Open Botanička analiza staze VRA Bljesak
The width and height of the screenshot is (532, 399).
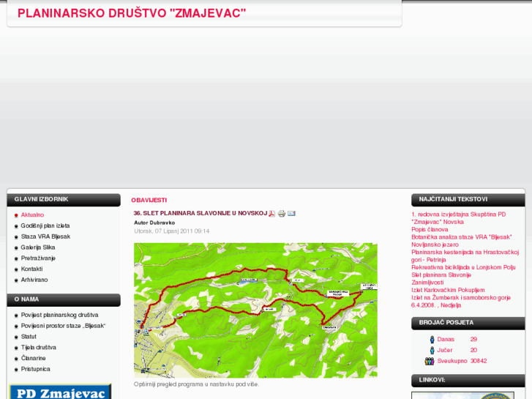462,237
